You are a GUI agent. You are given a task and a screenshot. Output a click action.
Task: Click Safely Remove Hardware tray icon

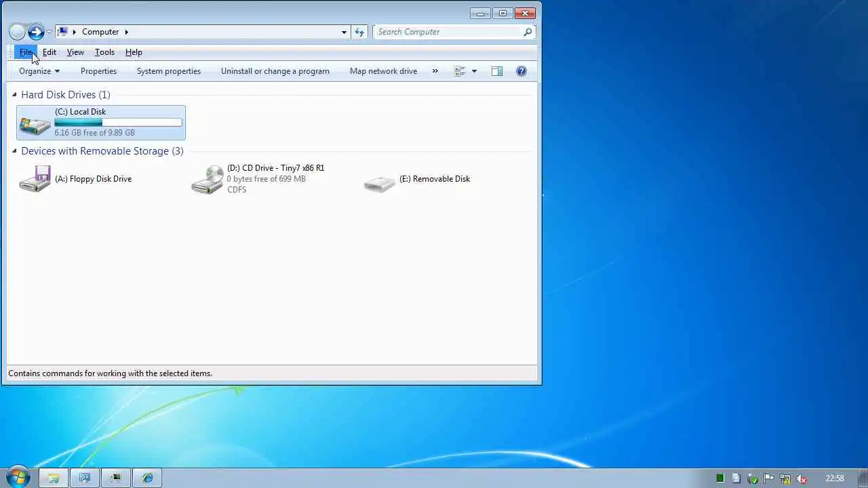[753, 479]
